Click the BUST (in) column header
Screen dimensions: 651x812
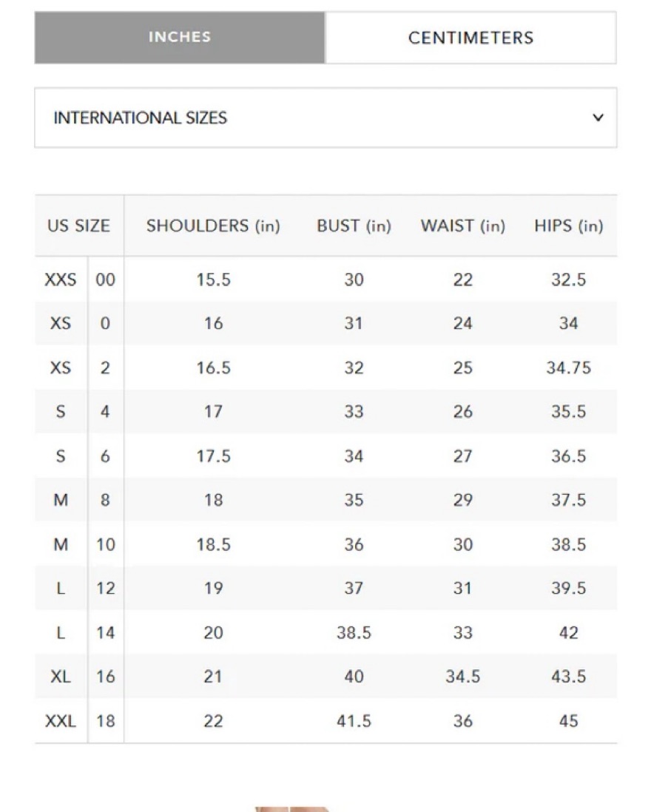point(354,226)
